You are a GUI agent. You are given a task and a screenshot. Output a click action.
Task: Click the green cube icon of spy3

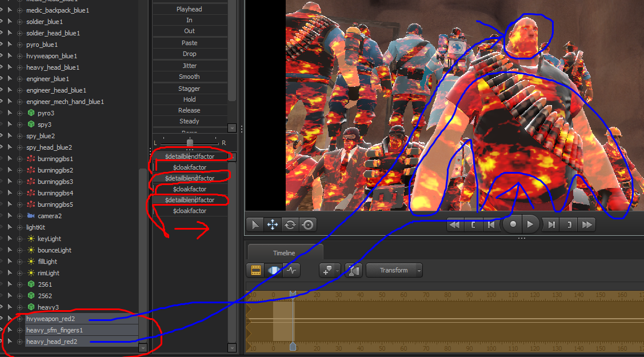pos(31,125)
